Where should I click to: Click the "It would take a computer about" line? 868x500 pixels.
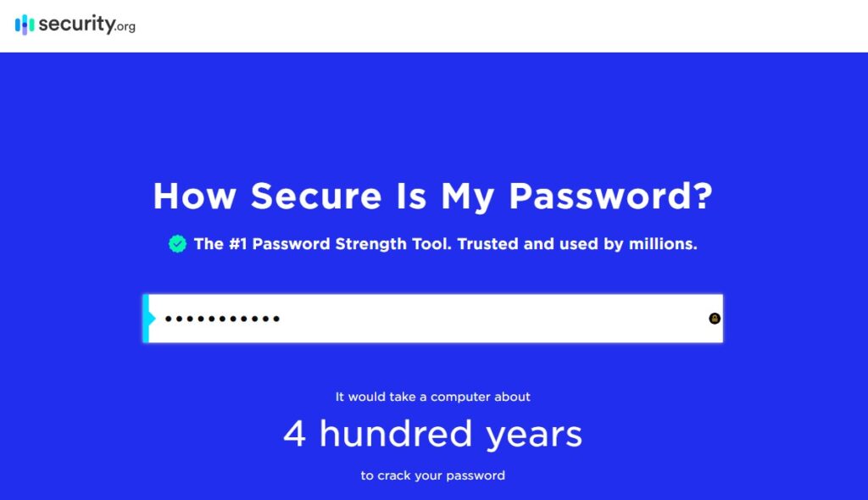[433, 397]
